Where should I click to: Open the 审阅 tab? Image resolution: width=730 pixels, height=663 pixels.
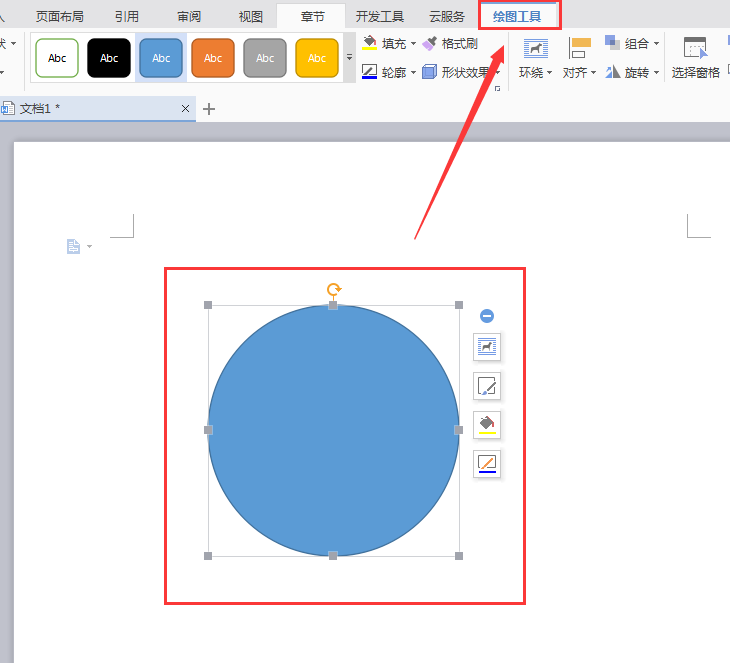point(189,17)
